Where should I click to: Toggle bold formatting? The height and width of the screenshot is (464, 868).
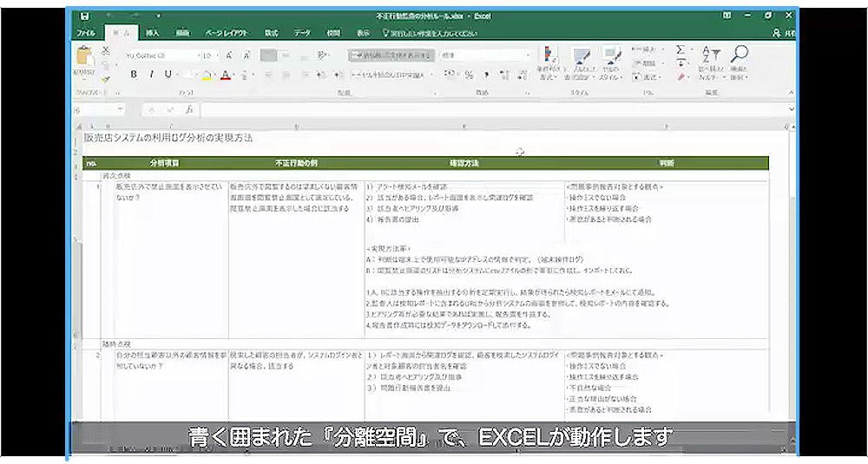pyautogui.click(x=134, y=75)
